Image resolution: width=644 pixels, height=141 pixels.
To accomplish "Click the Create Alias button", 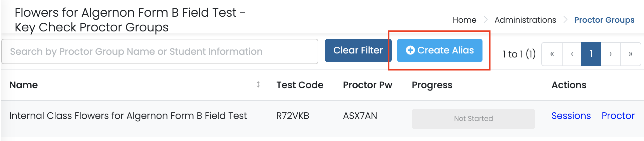I will (439, 50).
